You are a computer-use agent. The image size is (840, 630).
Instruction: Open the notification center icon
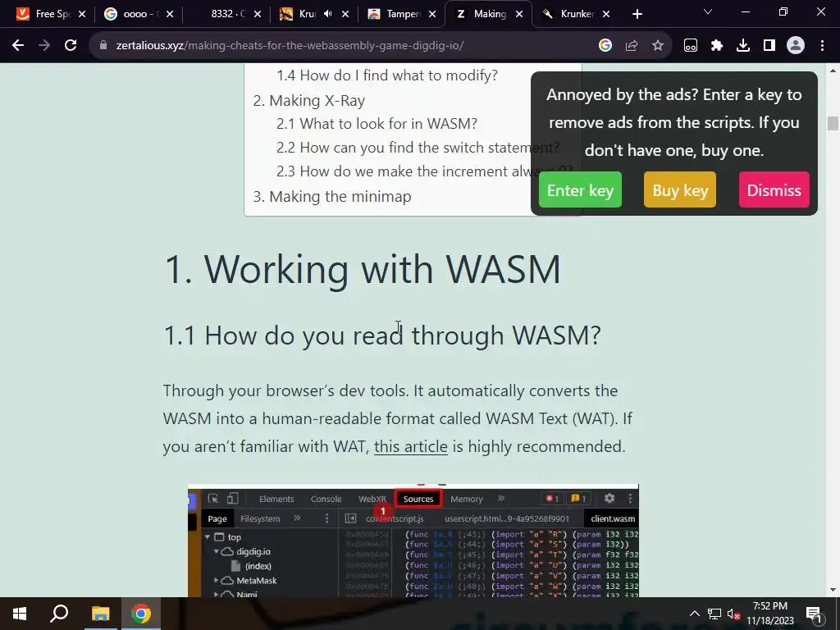[813, 614]
